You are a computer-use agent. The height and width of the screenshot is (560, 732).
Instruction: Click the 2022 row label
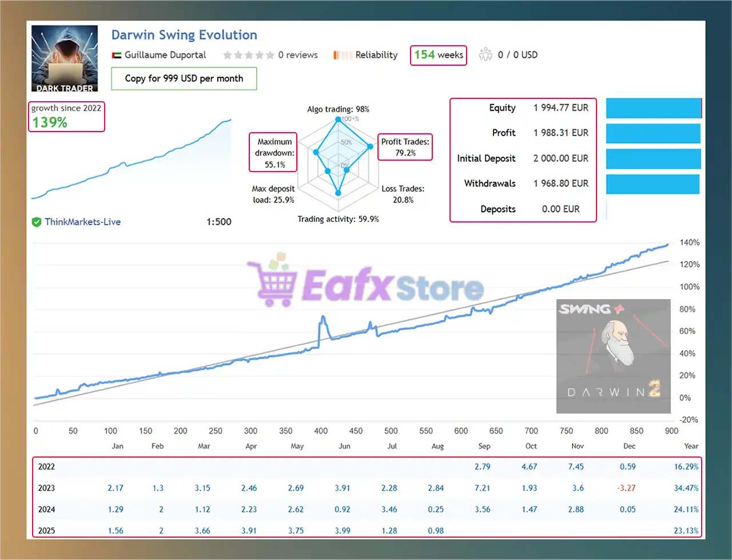coord(46,467)
